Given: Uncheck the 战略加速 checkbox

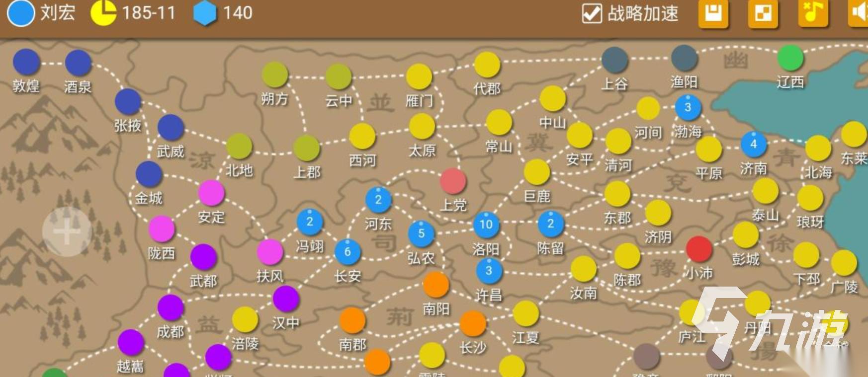Looking at the screenshot, I should pos(592,13).
